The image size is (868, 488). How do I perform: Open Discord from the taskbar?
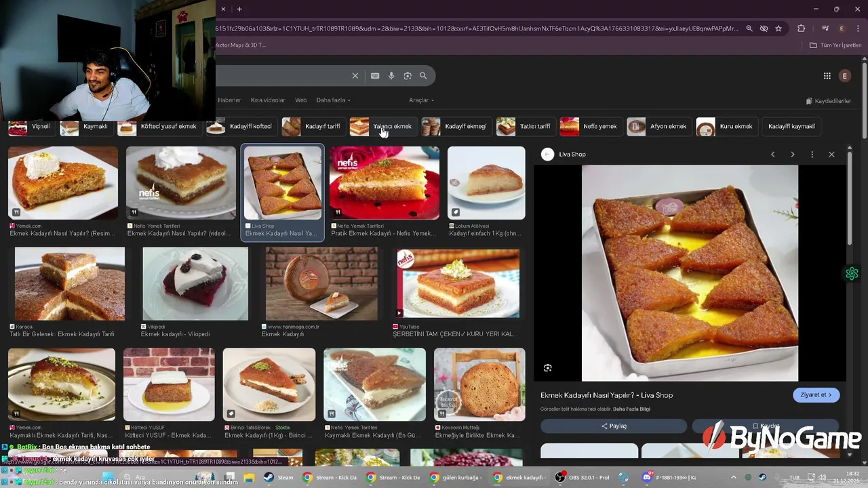tap(670, 477)
